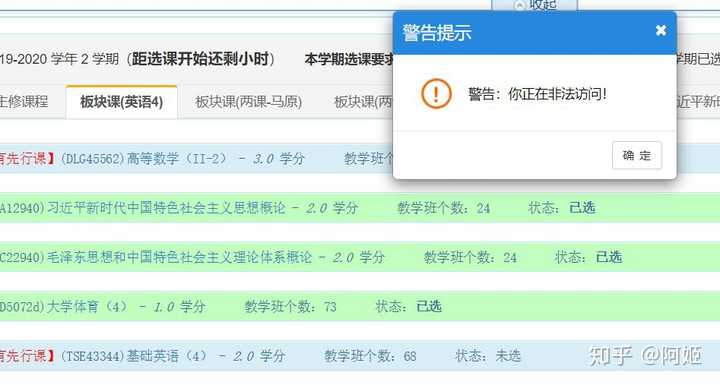Expand the 基础英语（4）course row
The image size is (720, 385).
click(x=360, y=356)
